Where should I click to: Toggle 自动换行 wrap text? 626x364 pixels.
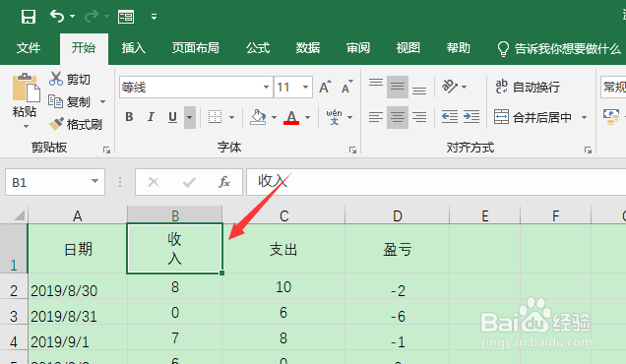528,87
